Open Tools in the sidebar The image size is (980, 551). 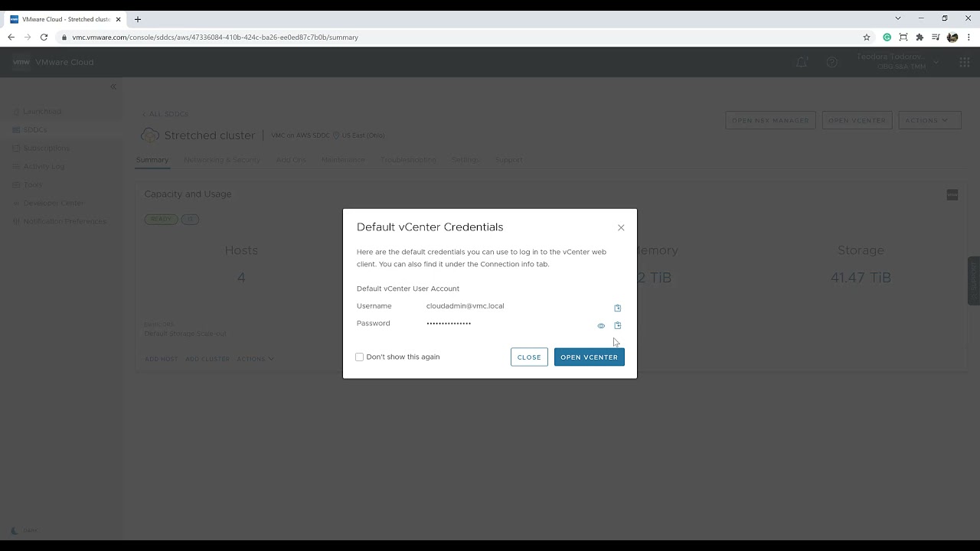[33, 184]
